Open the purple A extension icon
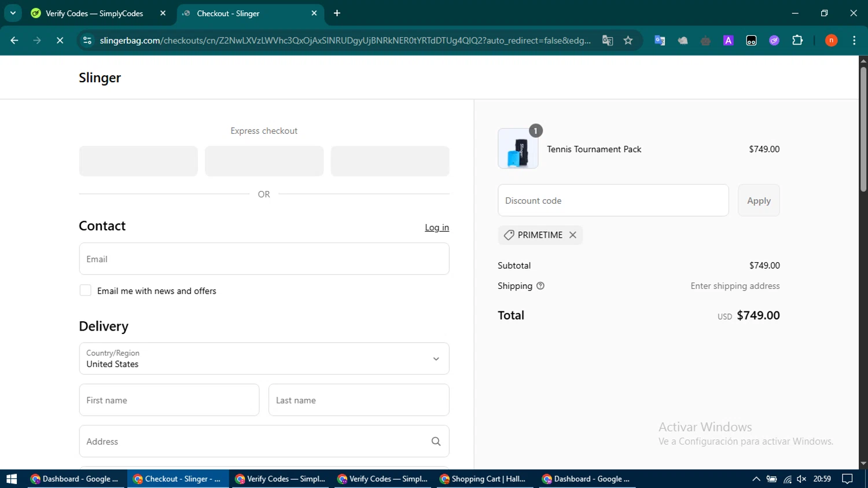 click(729, 41)
